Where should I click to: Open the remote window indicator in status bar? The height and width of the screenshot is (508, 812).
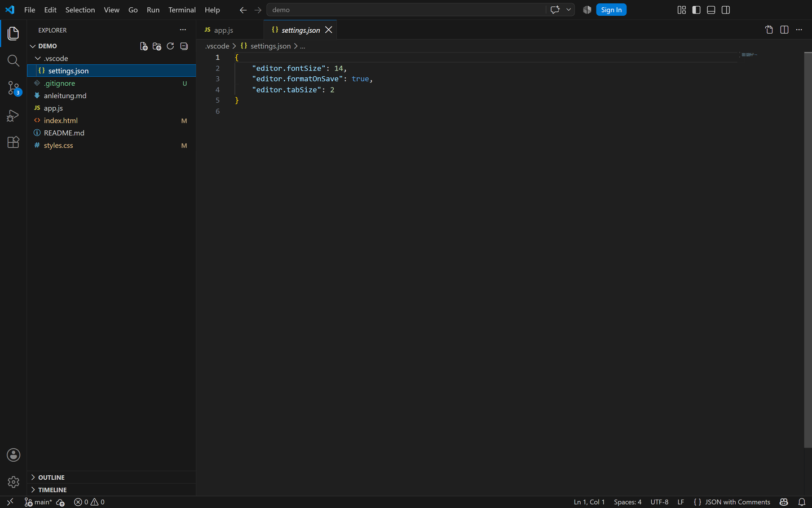(10, 502)
